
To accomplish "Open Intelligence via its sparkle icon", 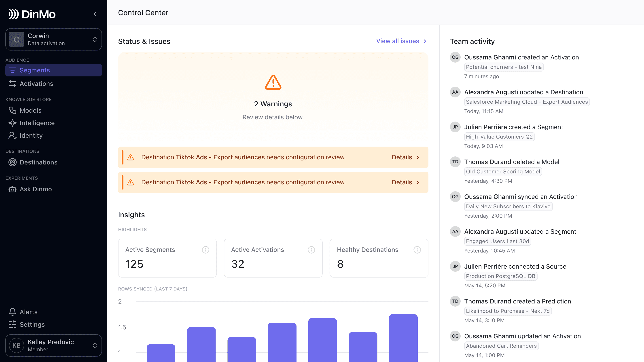I will coord(12,123).
